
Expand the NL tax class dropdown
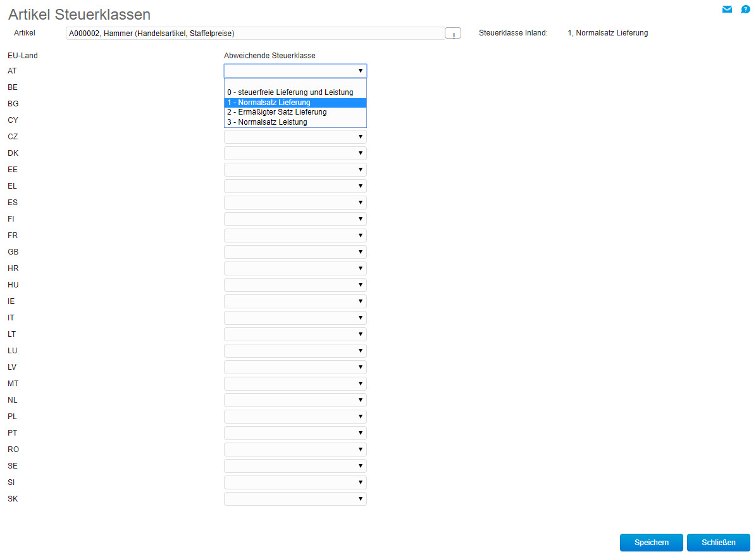click(295, 400)
